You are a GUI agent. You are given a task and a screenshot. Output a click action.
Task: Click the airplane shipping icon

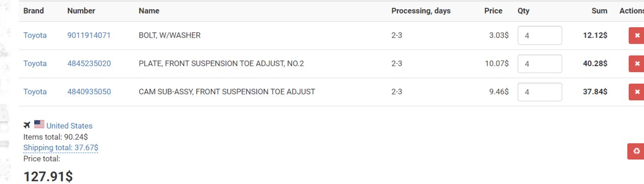pos(27,125)
